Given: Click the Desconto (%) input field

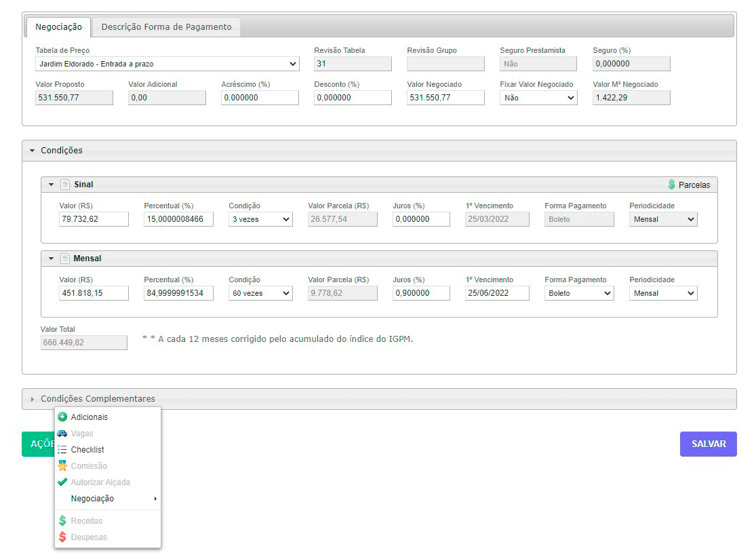Looking at the screenshot, I should [353, 98].
